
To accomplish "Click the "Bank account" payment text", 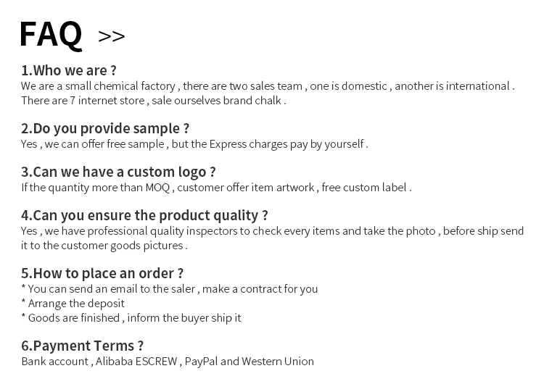I will point(55,361).
